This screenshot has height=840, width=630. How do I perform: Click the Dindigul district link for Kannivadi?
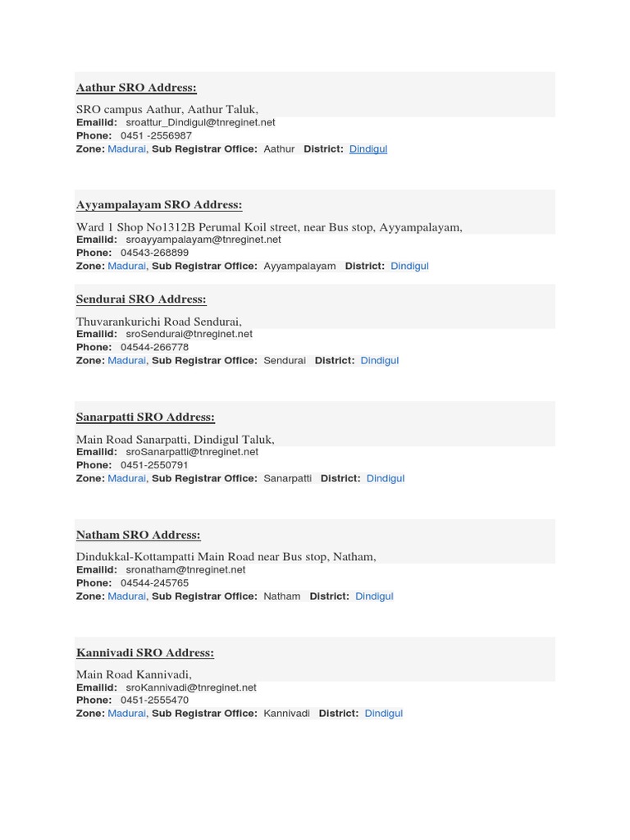tap(384, 714)
